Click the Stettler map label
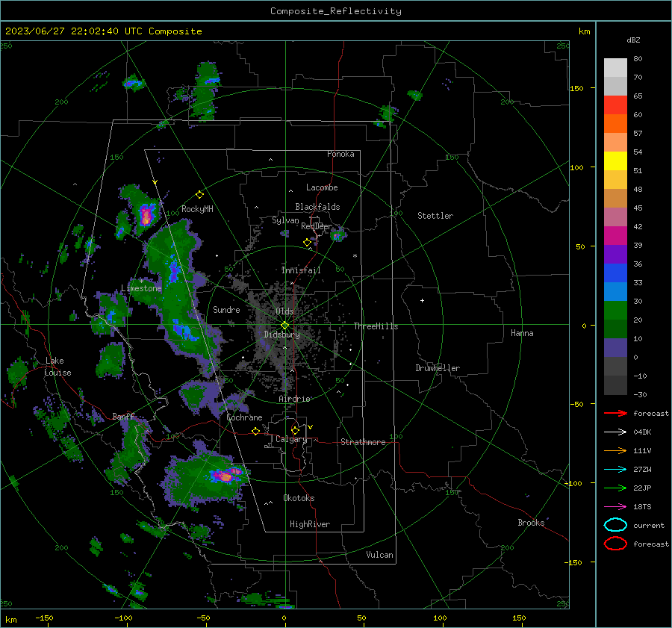 pos(435,216)
